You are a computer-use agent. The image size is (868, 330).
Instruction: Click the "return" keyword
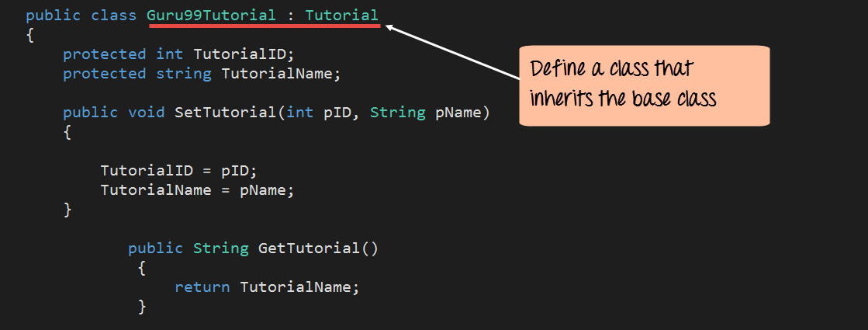point(202,287)
